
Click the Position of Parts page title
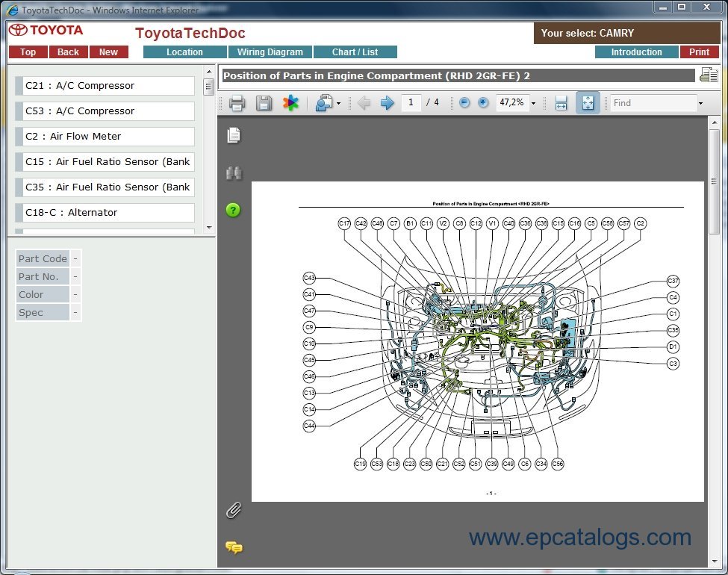459,75
